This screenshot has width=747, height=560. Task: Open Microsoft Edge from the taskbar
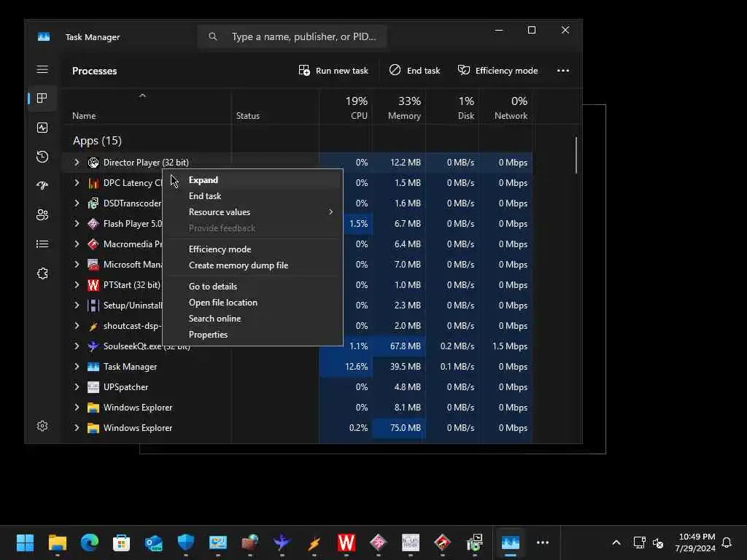point(89,542)
